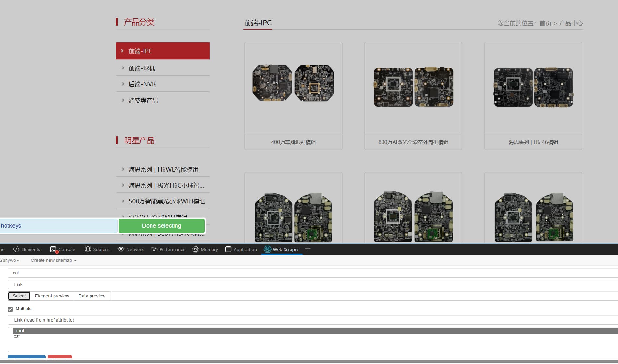
Task: Select the 后端-NVR category menu item
Action: (x=142, y=84)
